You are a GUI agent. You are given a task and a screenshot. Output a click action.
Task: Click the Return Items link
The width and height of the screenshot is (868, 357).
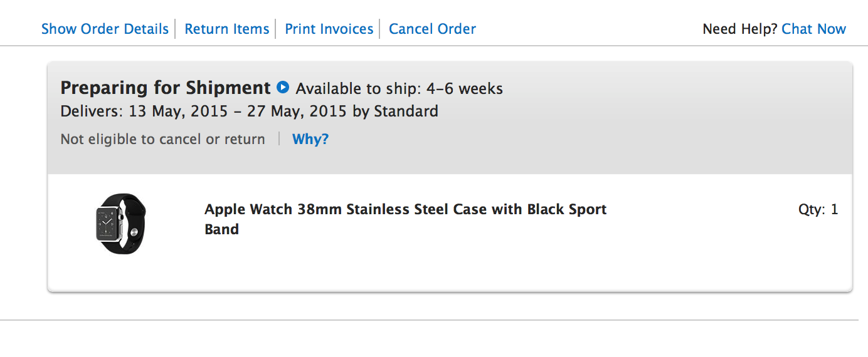click(x=226, y=29)
